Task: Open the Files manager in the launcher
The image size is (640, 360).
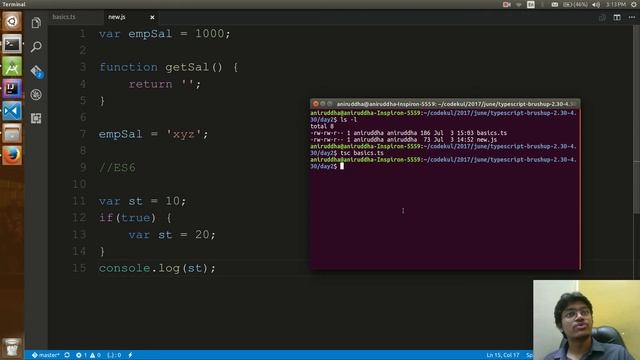Action: 12,133
